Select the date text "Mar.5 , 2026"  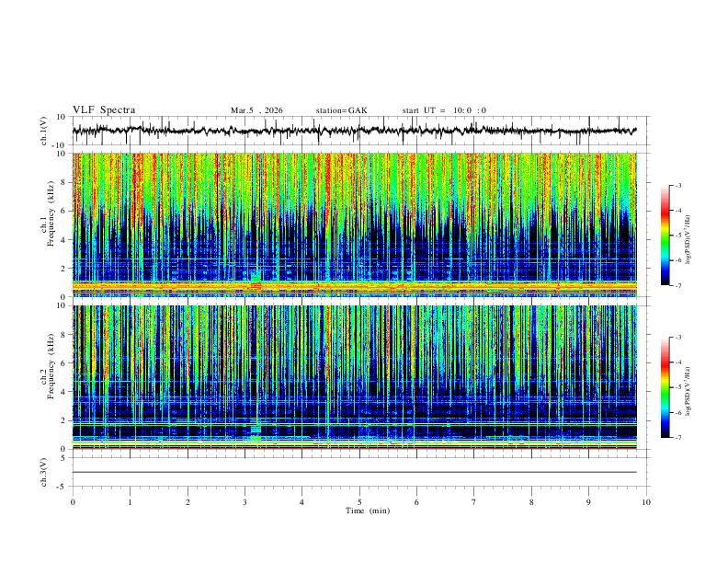pyautogui.click(x=256, y=110)
